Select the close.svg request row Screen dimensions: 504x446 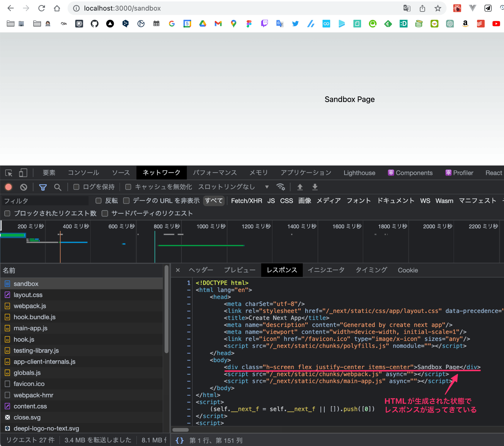coord(82,418)
